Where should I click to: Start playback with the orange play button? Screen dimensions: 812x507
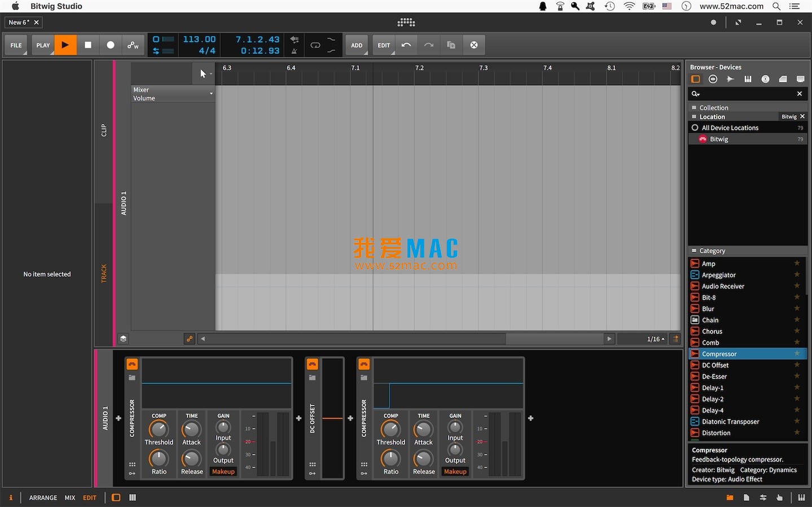[x=65, y=45]
